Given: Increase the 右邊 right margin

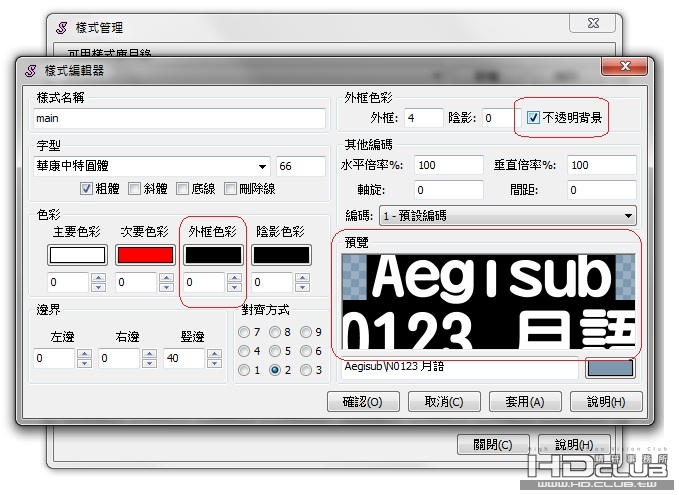Looking at the screenshot, I should (x=149, y=353).
